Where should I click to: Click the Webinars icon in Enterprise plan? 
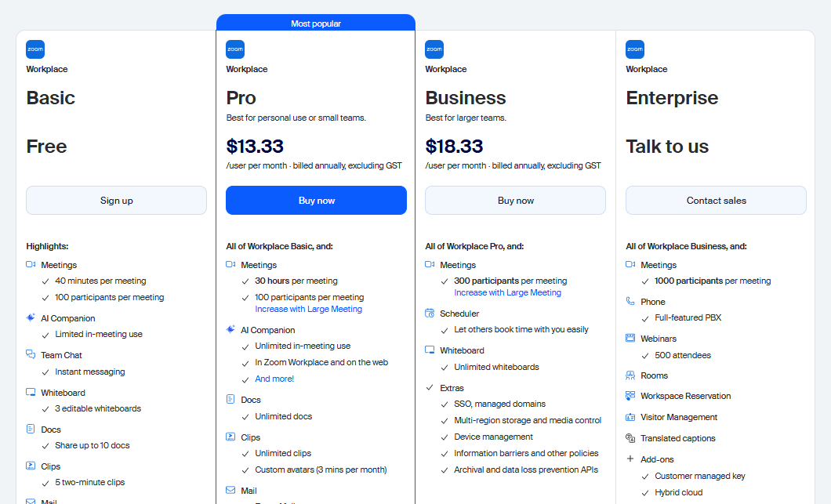[630, 338]
